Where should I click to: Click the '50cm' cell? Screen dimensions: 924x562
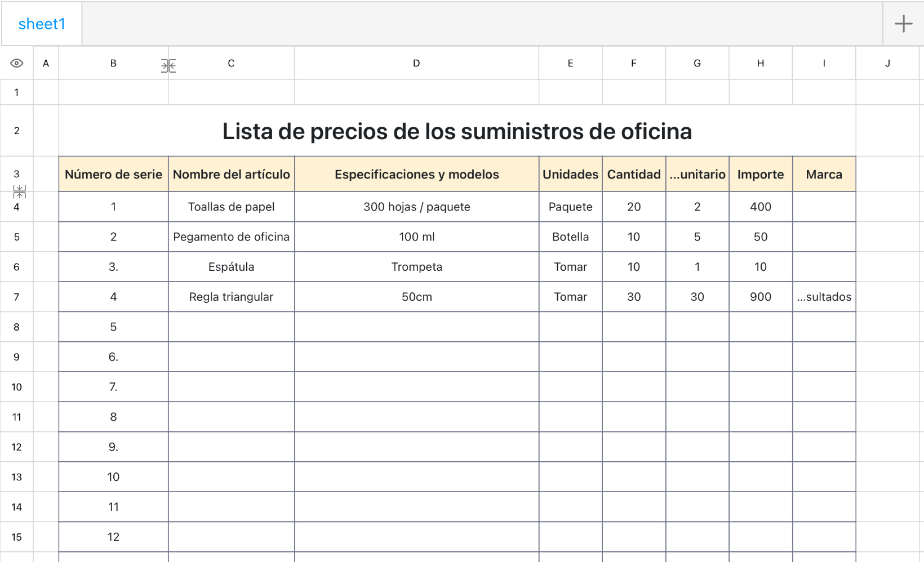[417, 297]
